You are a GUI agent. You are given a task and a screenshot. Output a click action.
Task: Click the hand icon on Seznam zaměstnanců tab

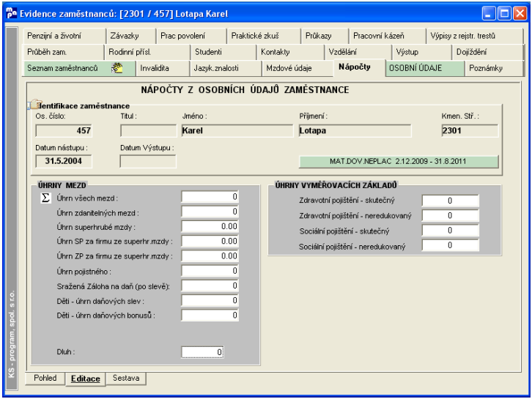117,68
